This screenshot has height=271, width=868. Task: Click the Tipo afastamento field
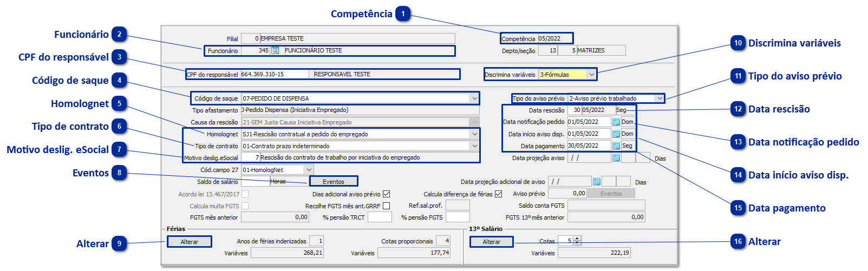point(360,110)
